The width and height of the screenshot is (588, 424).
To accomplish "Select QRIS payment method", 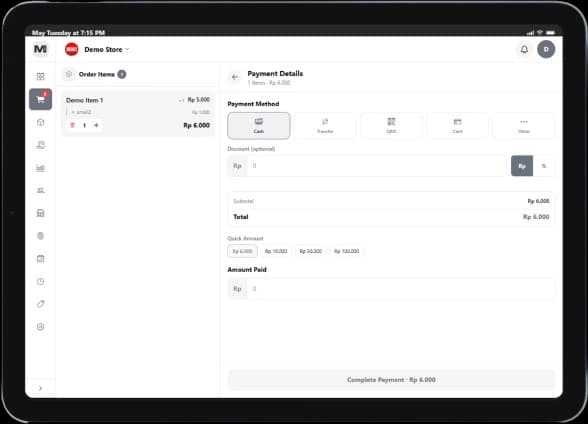I will (391, 126).
